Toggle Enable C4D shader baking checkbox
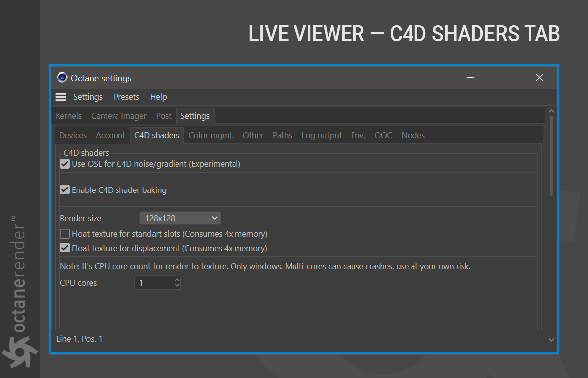This screenshot has width=588, height=378. coord(65,189)
